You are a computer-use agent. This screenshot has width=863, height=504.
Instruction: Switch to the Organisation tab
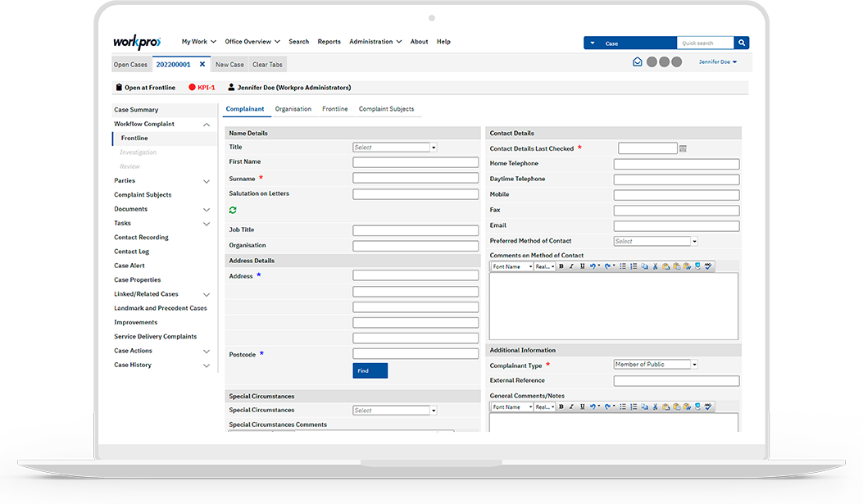click(293, 107)
